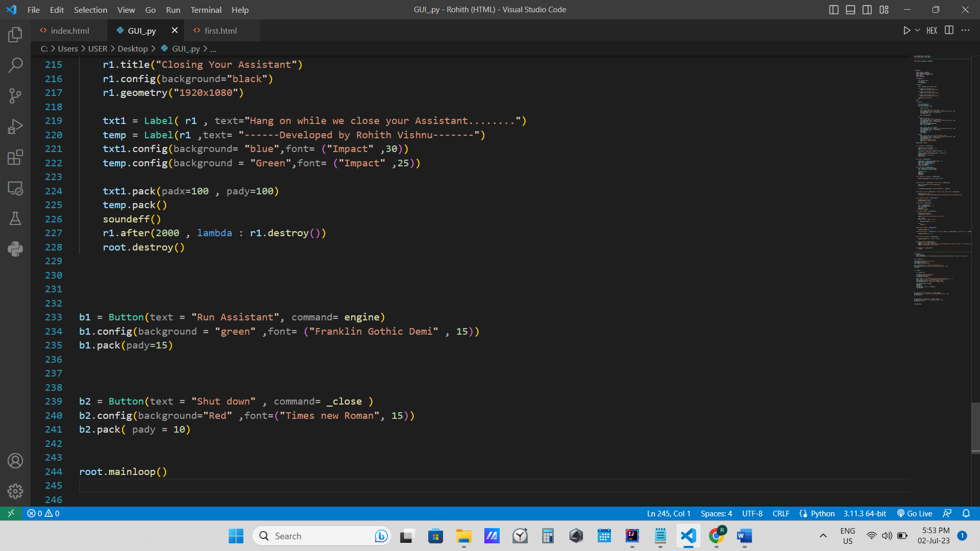
Task: Toggle the secondary side bar layout
Action: [867, 10]
